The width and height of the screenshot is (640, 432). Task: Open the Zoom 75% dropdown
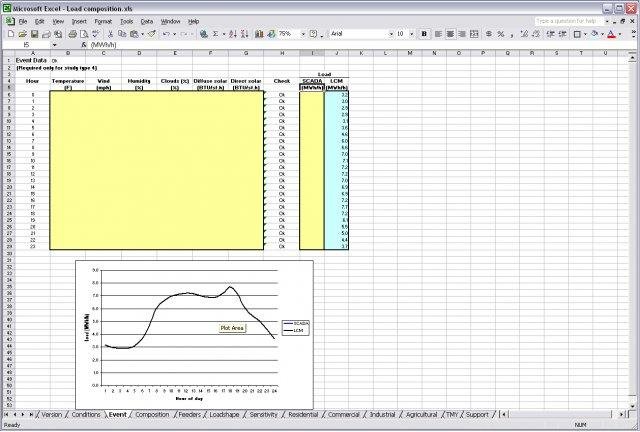[x=303, y=34]
